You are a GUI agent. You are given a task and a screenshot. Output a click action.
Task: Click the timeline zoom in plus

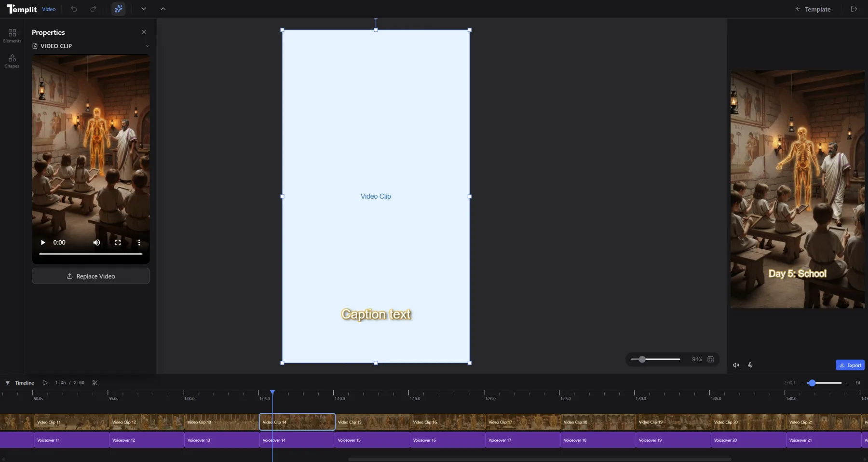(846, 383)
